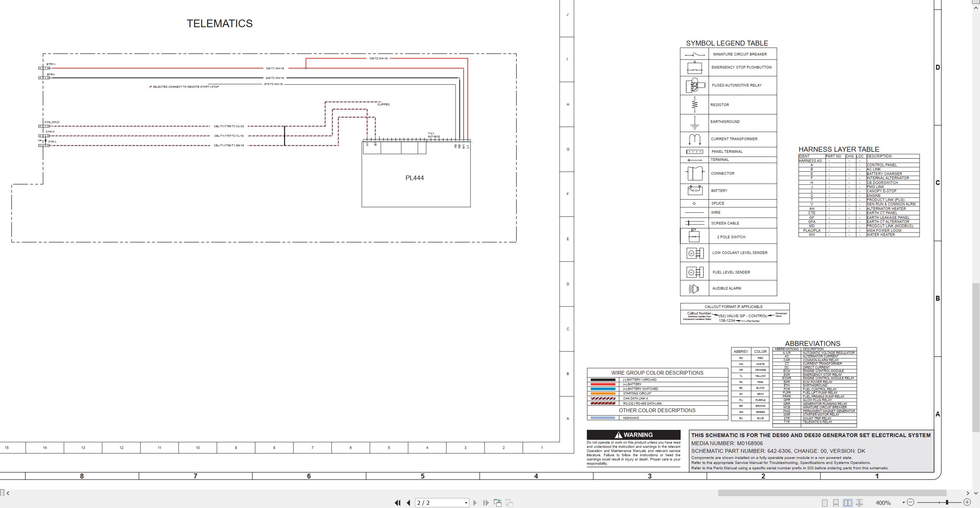
Task: Click the HARNESS LAYER TABLE title
Action: [x=839, y=149]
